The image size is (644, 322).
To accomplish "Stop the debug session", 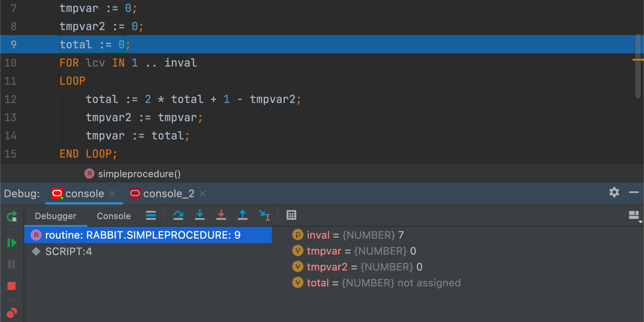I will pyautogui.click(x=10, y=286).
